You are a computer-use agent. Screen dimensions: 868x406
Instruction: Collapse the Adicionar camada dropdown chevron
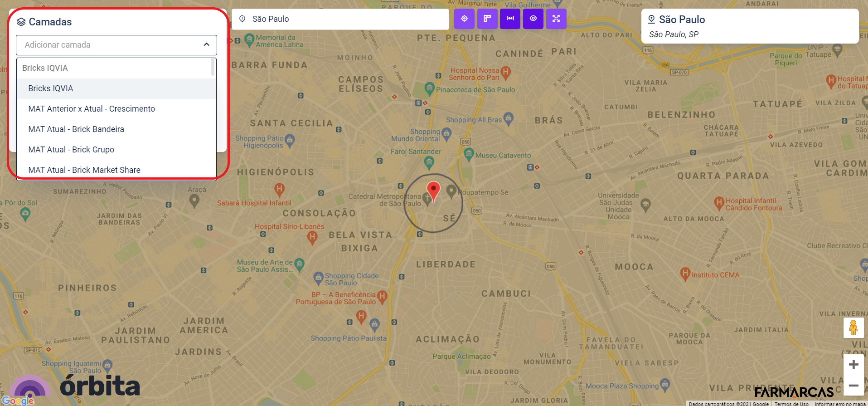pos(206,44)
